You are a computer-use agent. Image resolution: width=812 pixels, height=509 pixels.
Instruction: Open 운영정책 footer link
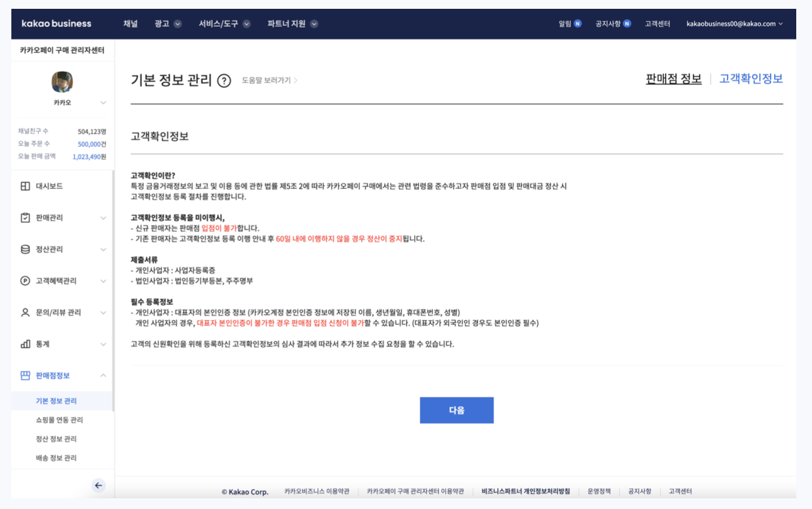pos(599,491)
